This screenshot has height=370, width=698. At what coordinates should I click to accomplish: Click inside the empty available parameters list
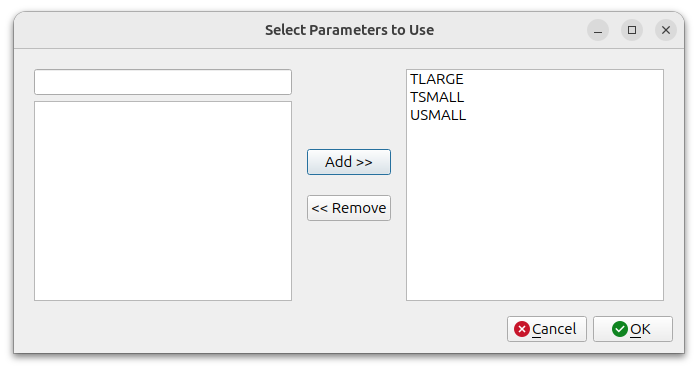click(x=163, y=201)
